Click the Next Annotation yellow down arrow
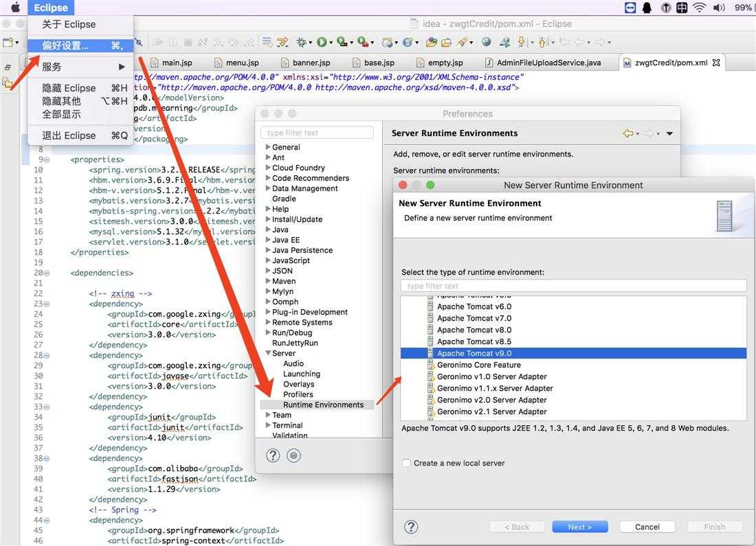 pos(522,43)
